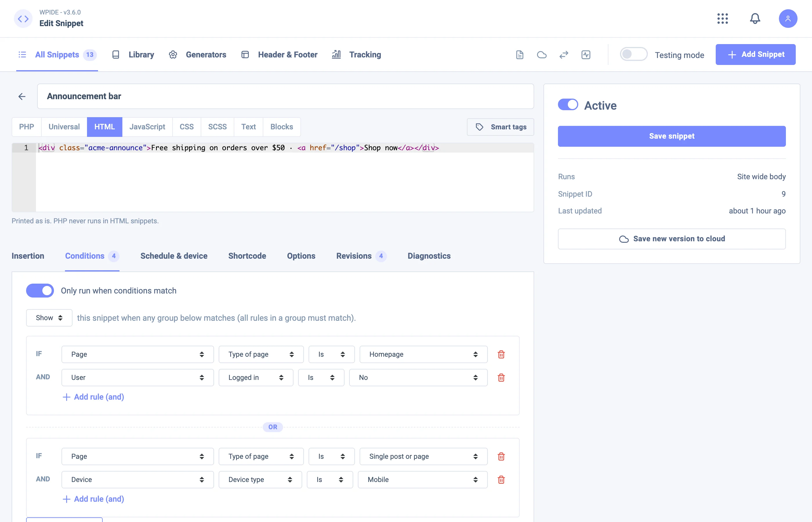Toggle the Active snippet switch
812x522 pixels.
568,105
